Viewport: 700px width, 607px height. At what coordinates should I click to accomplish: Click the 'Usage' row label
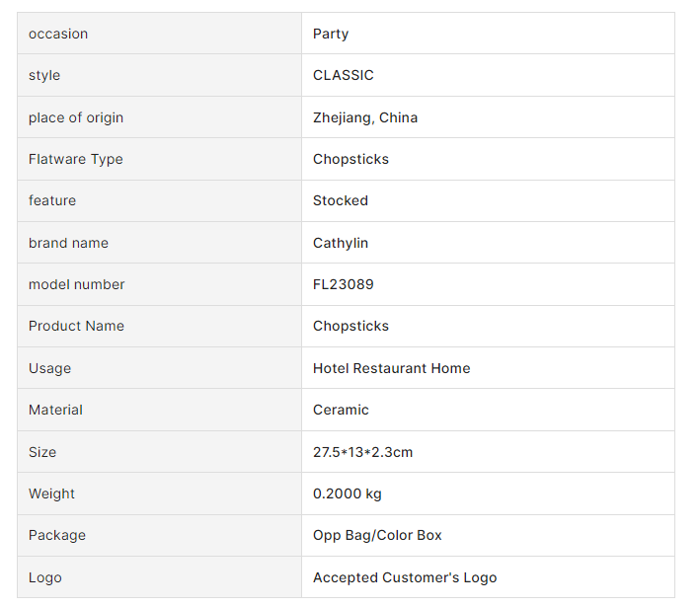[x=49, y=368]
